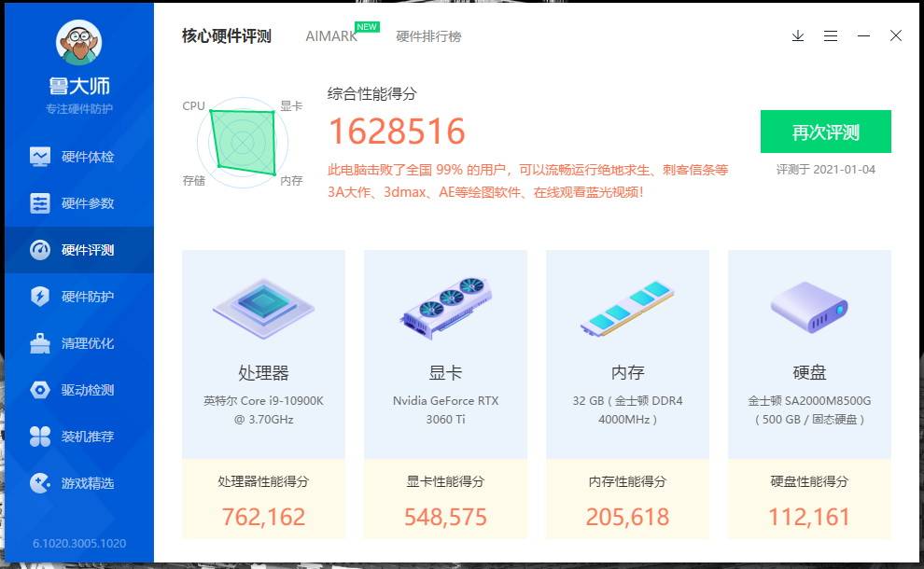This screenshot has height=569, width=924.
Task: Click the download arrow icon in title bar
Action: pos(798,36)
